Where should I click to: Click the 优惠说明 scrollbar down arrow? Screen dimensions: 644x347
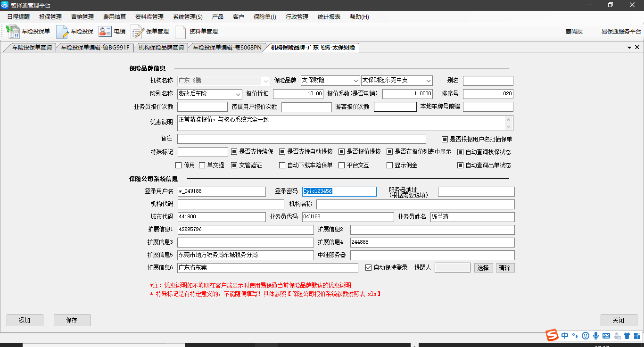tap(508, 126)
